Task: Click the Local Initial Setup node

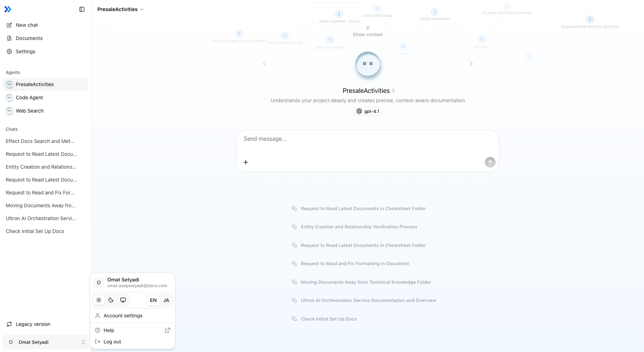Action: pyautogui.click(x=377, y=9)
